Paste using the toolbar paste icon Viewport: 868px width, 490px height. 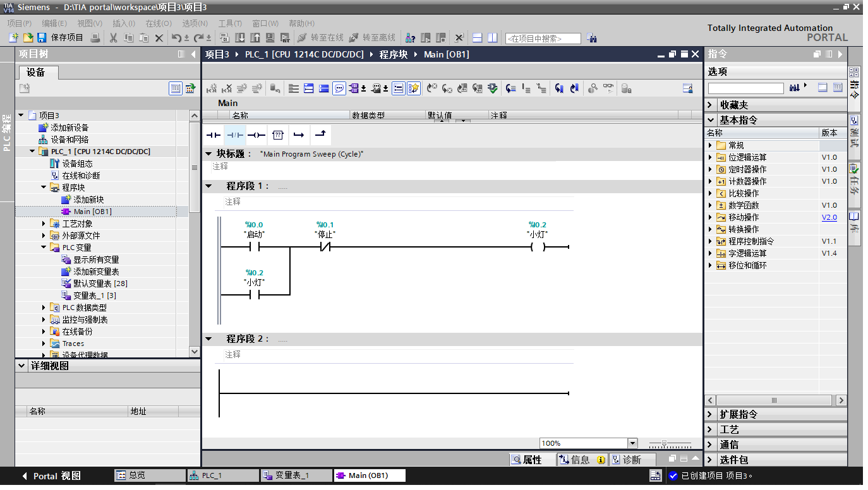pyautogui.click(x=143, y=38)
